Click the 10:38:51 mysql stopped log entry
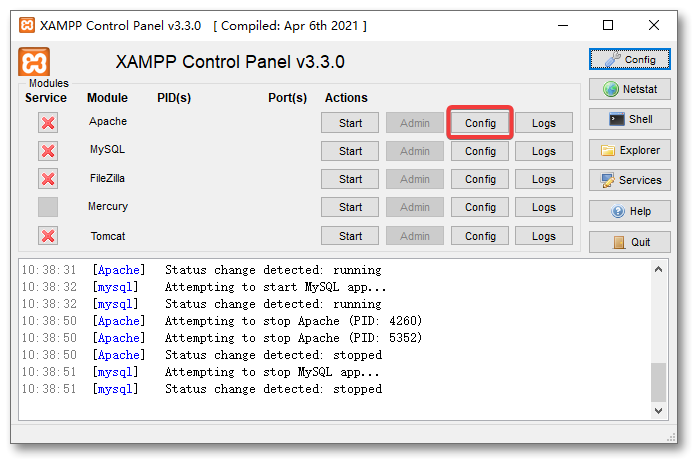This screenshot has width=693, height=460. (202, 389)
